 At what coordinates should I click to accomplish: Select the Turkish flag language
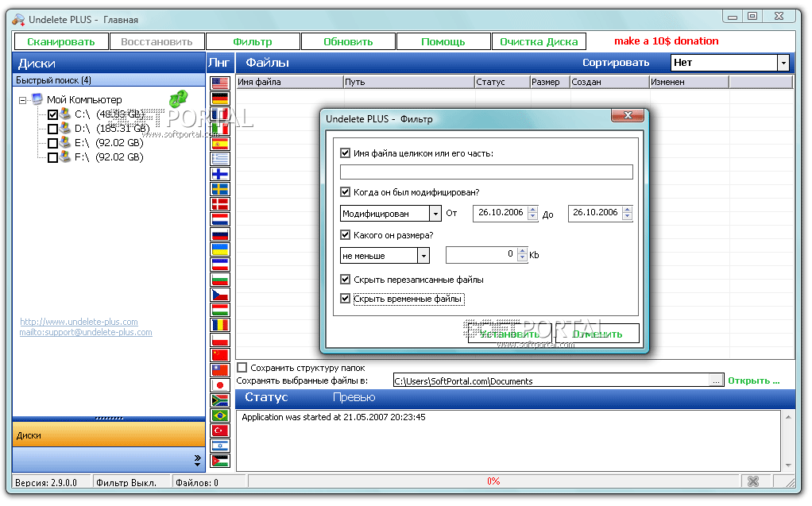click(220, 431)
